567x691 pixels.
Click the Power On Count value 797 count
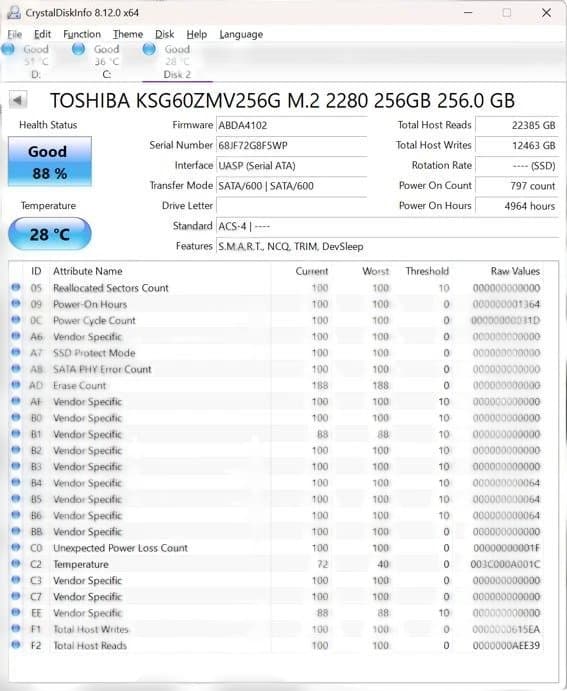click(x=517, y=186)
